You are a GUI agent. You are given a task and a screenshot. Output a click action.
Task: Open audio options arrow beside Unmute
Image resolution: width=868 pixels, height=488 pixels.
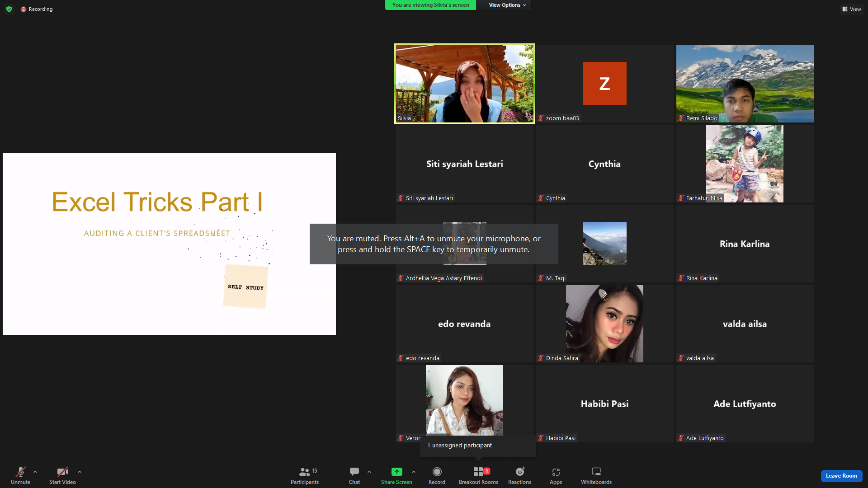click(35, 472)
